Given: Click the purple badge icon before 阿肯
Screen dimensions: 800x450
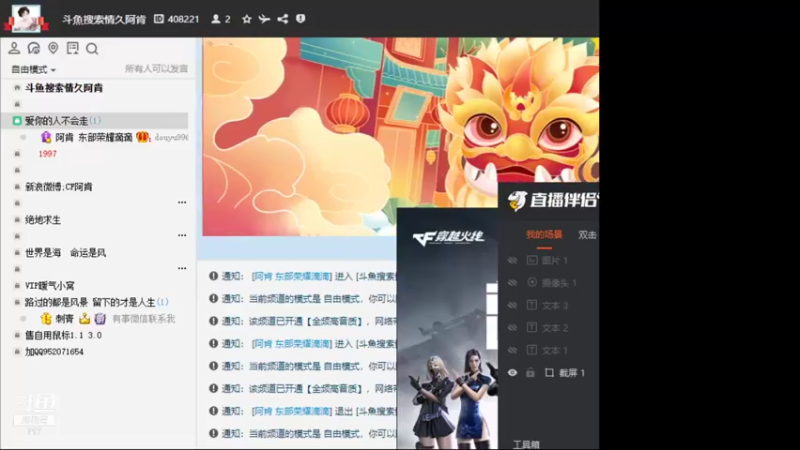Looking at the screenshot, I should [x=46, y=137].
